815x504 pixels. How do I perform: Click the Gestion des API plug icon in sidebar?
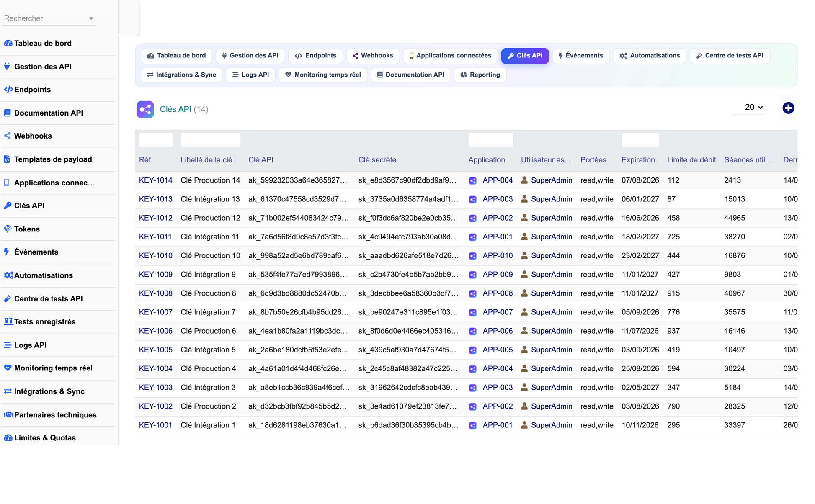pos(7,66)
